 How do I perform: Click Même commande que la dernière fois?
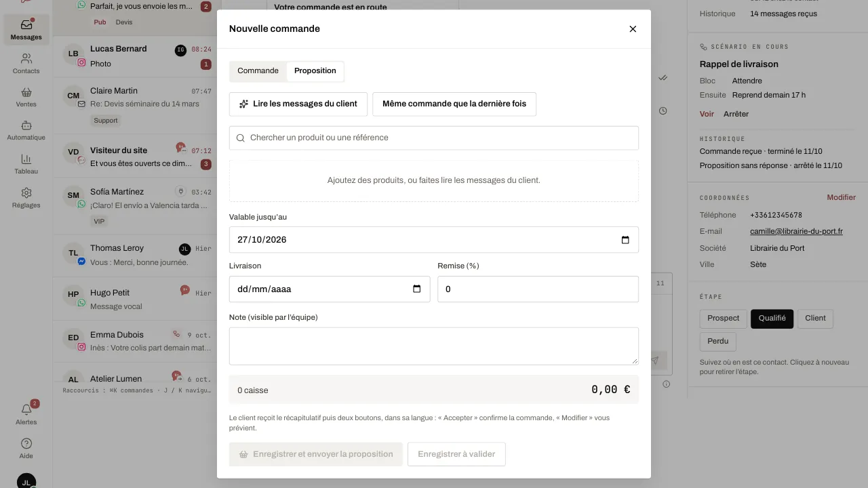click(x=454, y=104)
